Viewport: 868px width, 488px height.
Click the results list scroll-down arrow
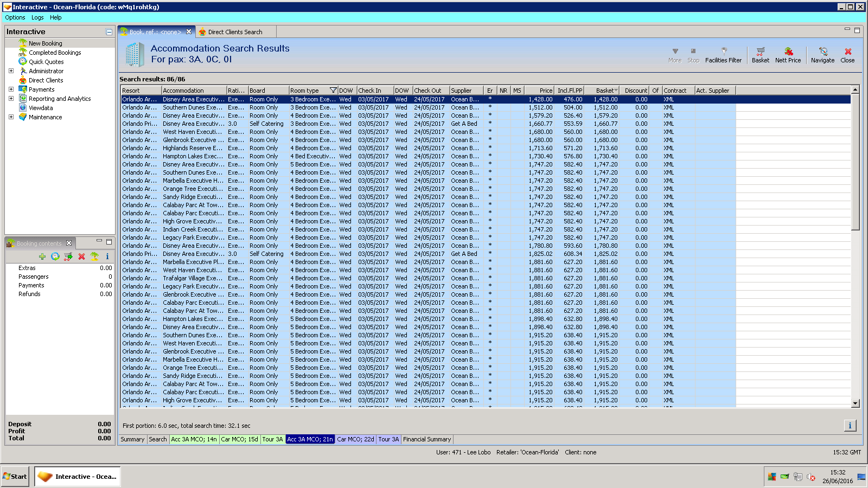point(856,403)
